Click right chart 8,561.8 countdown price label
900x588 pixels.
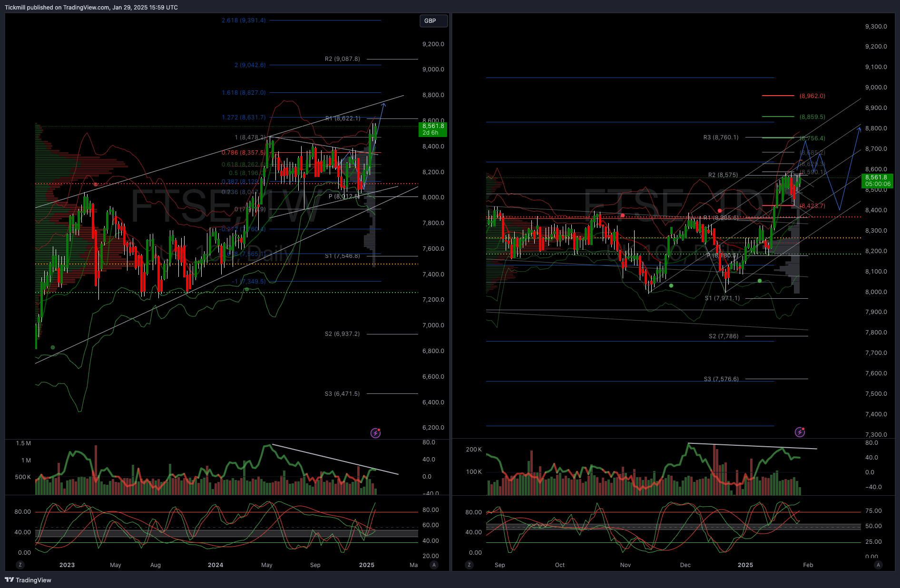pyautogui.click(x=877, y=181)
